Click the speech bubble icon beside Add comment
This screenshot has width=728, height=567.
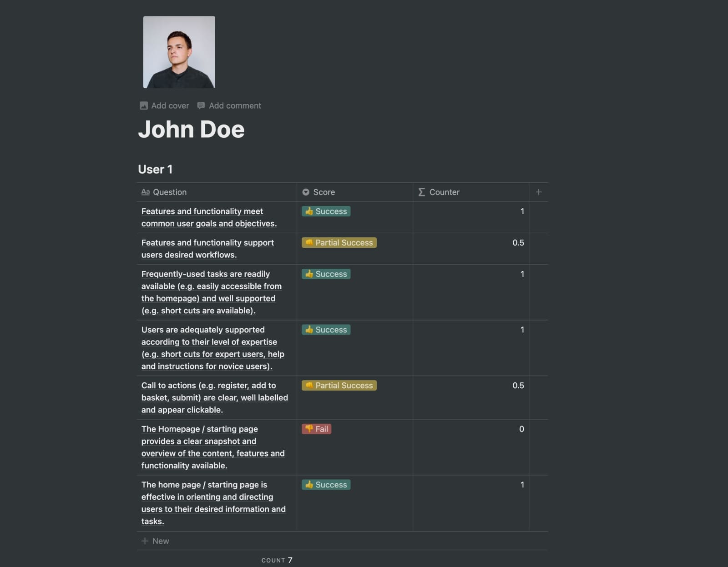pos(201,105)
